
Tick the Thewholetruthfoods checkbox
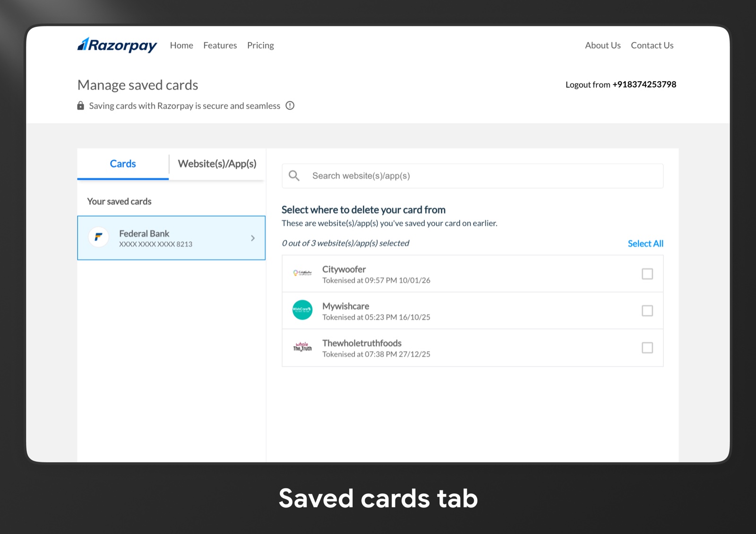click(647, 348)
